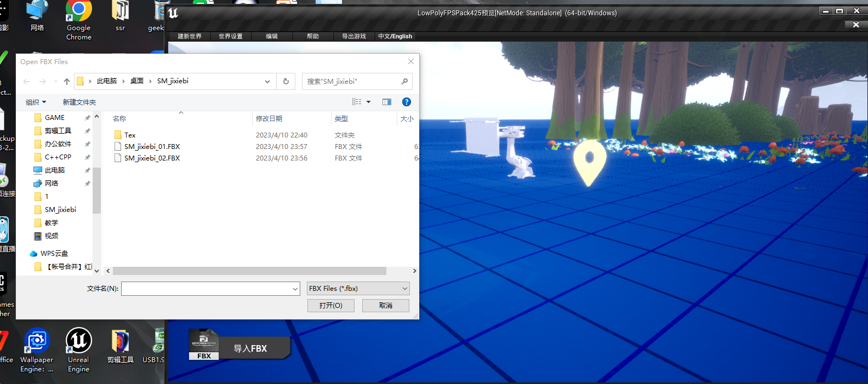Select GAME in the navigation pane
Image resolution: width=868 pixels, height=384 pixels.
coord(55,118)
